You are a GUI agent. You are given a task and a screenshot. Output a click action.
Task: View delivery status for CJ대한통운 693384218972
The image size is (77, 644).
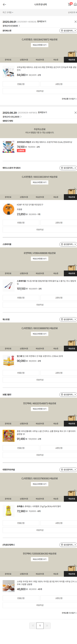click(40, 45)
